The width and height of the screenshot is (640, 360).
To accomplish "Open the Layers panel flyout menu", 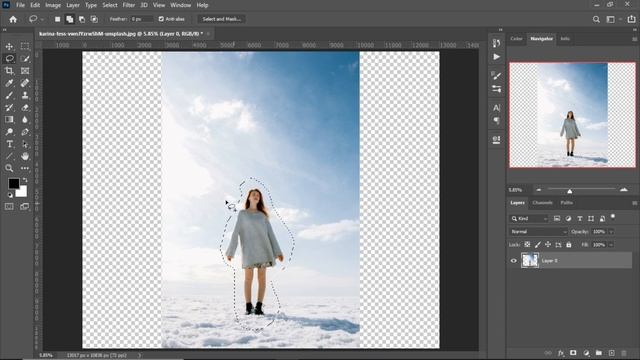I will click(635, 203).
